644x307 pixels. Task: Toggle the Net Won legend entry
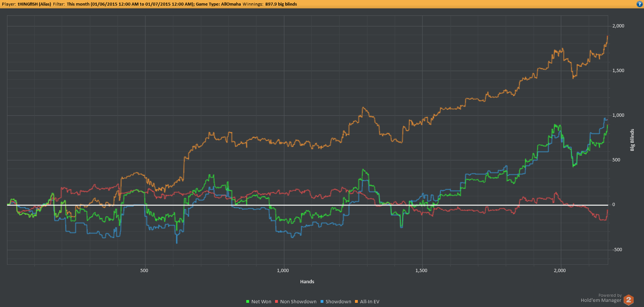258,302
